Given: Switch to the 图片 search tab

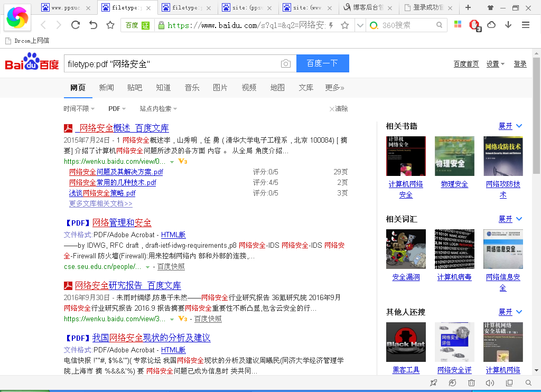Looking at the screenshot, I should (x=220, y=88).
